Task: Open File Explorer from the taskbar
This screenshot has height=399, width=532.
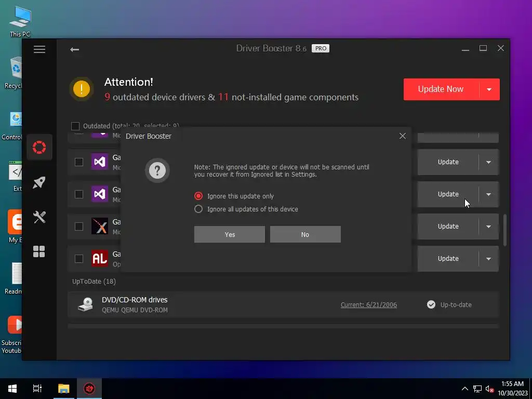Action: [64, 389]
